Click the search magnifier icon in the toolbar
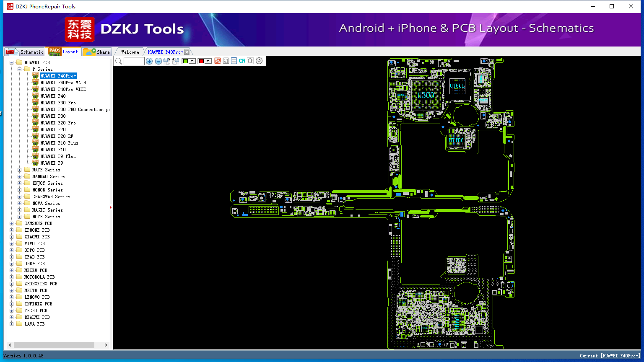644x362 pixels. [119, 61]
